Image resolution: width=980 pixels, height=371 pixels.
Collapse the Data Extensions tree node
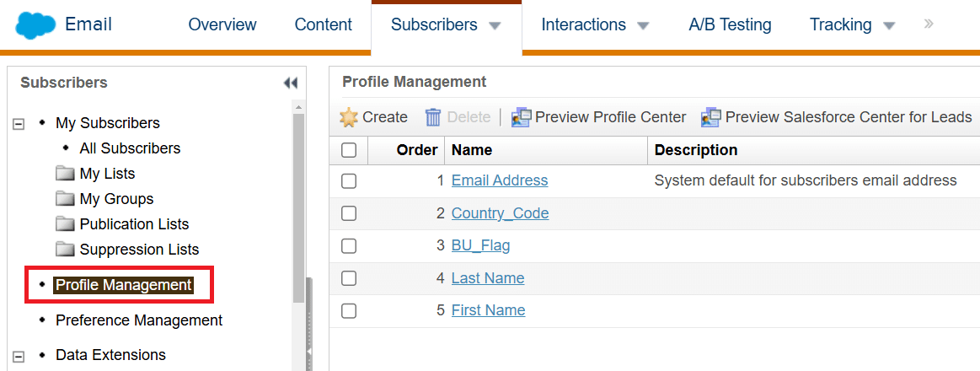tap(19, 356)
